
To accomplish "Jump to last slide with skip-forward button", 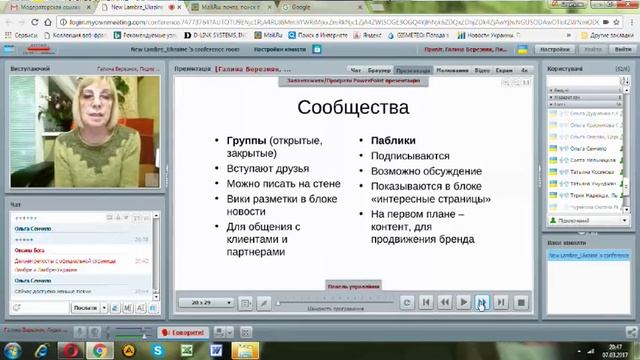I will click(501, 302).
